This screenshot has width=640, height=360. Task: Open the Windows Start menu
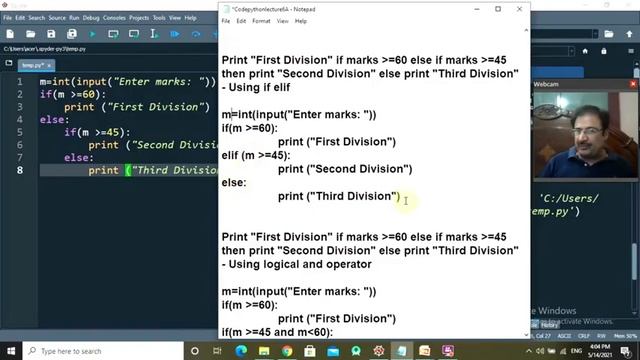[11, 351]
